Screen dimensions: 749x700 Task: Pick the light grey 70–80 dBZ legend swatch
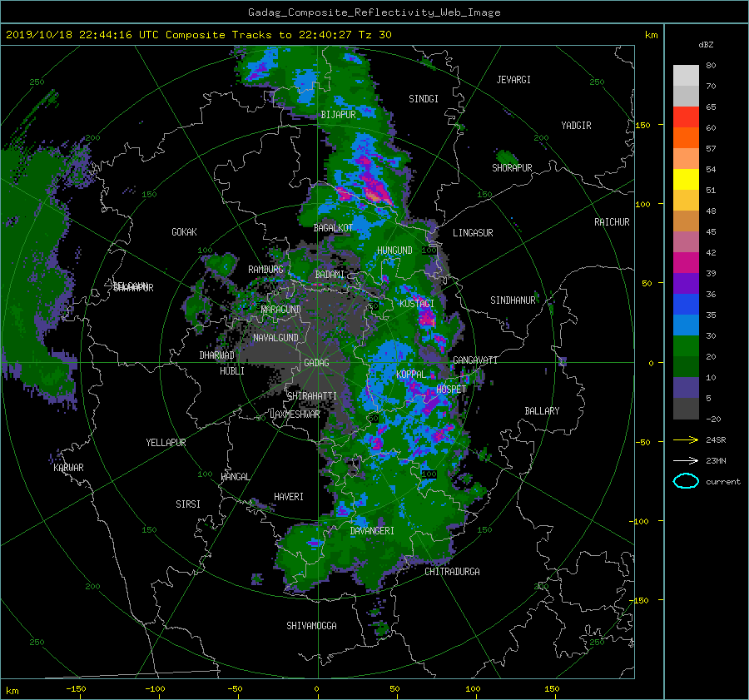point(686,76)
